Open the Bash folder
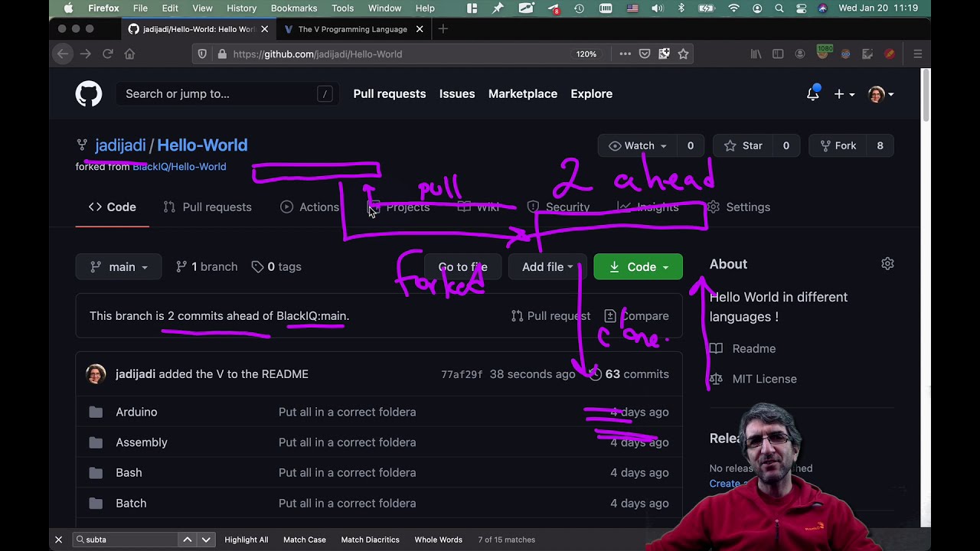This screenshot has height=551, width=980. 129,472
